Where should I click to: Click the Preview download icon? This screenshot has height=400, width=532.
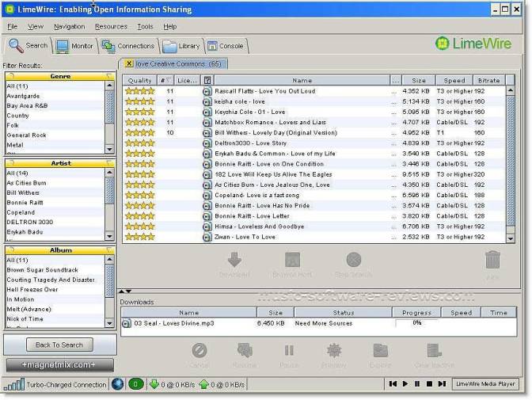[334, 350]
